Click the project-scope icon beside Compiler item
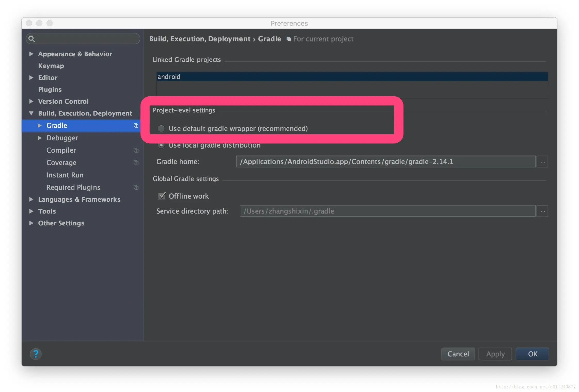The width and height of the screenshot is (579, 392). (136, 150)
